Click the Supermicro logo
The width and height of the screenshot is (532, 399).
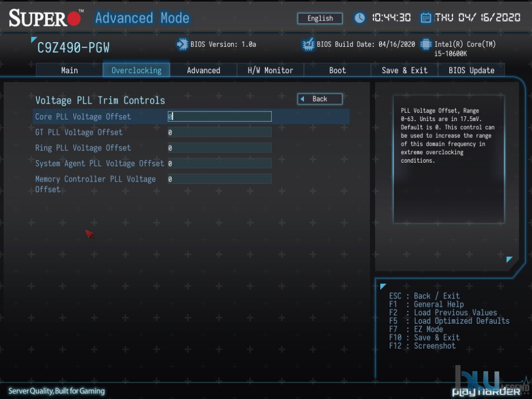46,18
